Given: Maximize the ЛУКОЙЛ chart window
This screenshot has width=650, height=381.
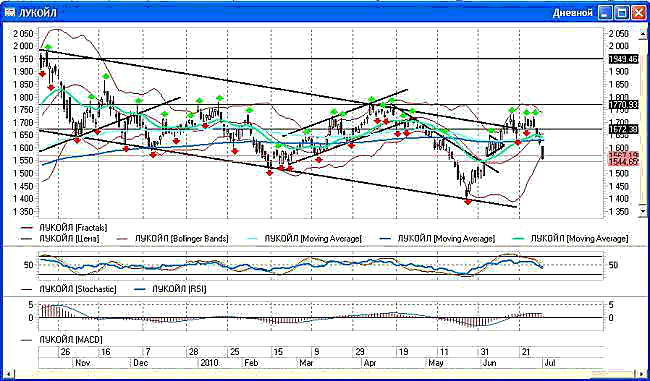Looking at the screenshot, I should [x=621, y=12].
